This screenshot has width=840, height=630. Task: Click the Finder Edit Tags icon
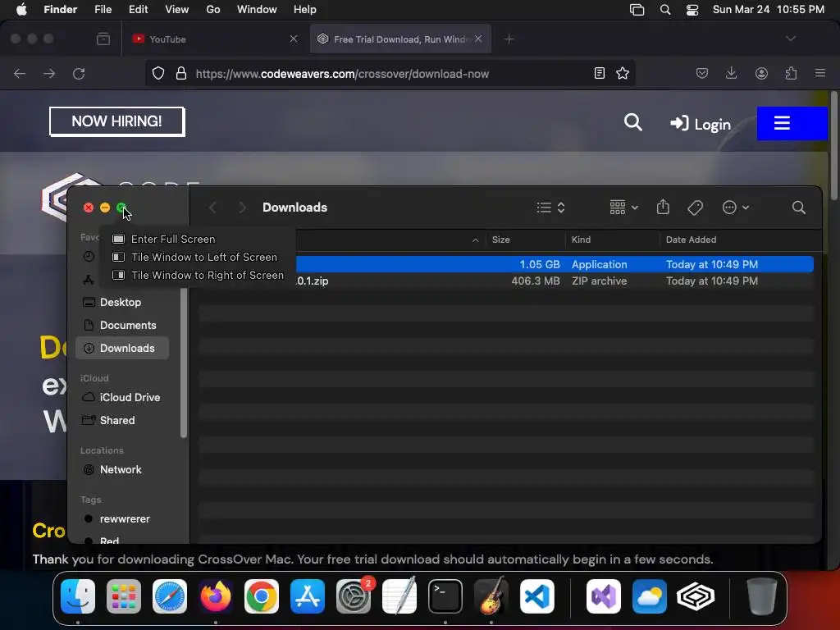pos(696,208)
